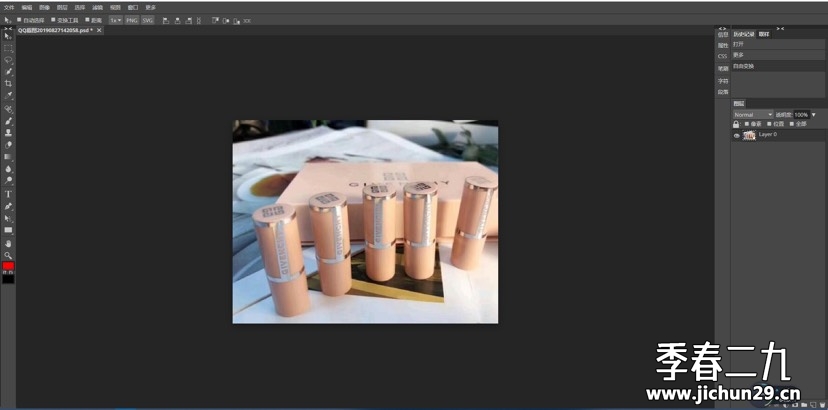This screenshot has width=828, height=410.
Task: Select the Pen tool
Action: click(8, 206)
